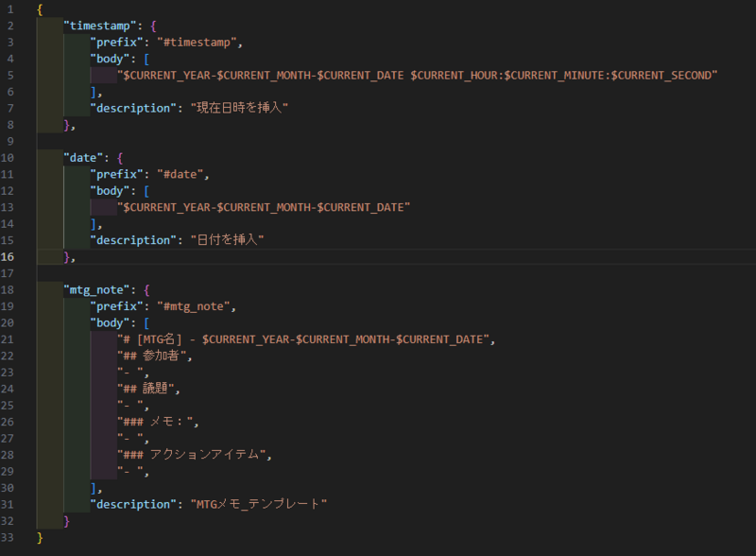Click line number 1 in the gutter
756x556 pixels.
tap(10, 9)
